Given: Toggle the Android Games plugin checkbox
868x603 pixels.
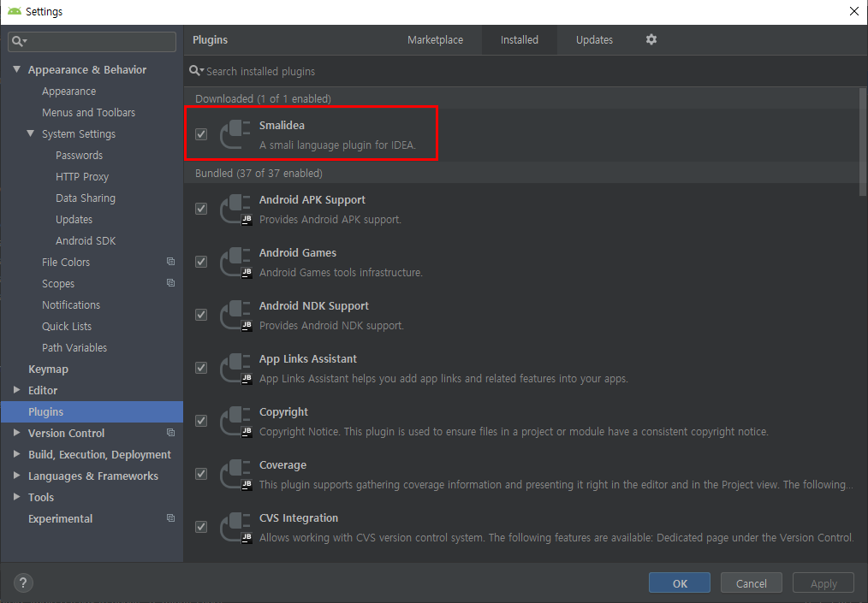Looking at the screenshot, I should 201,262.
